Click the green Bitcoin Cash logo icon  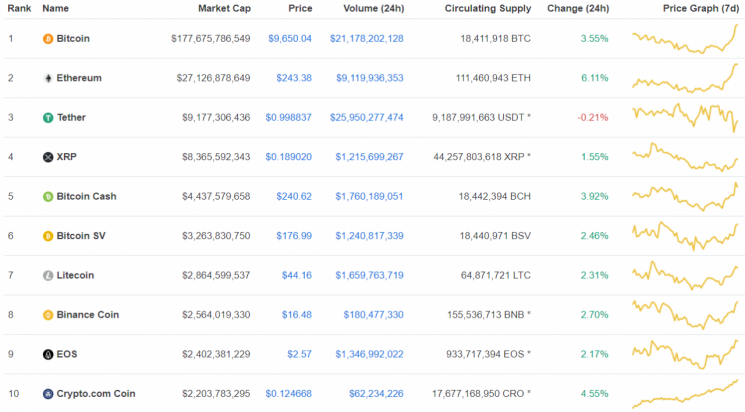pyautogui.click(x=48, y=197)
